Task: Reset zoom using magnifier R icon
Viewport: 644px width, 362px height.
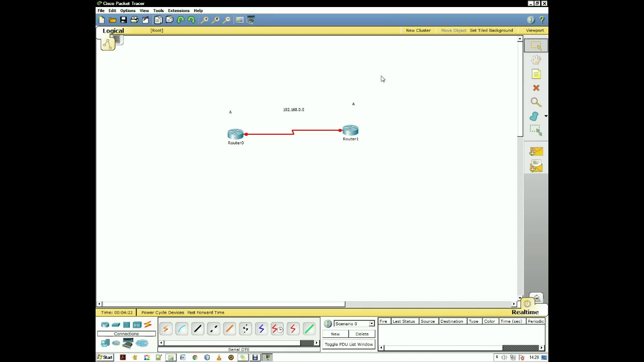Action: click(x=215, y=20)
